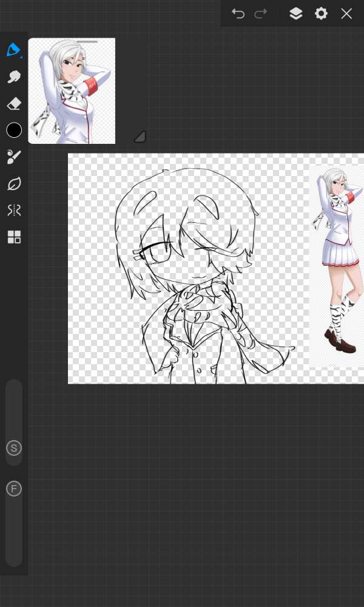Open the settings gear menu
This screenshot has height=607, width=364.
point(321,13)
